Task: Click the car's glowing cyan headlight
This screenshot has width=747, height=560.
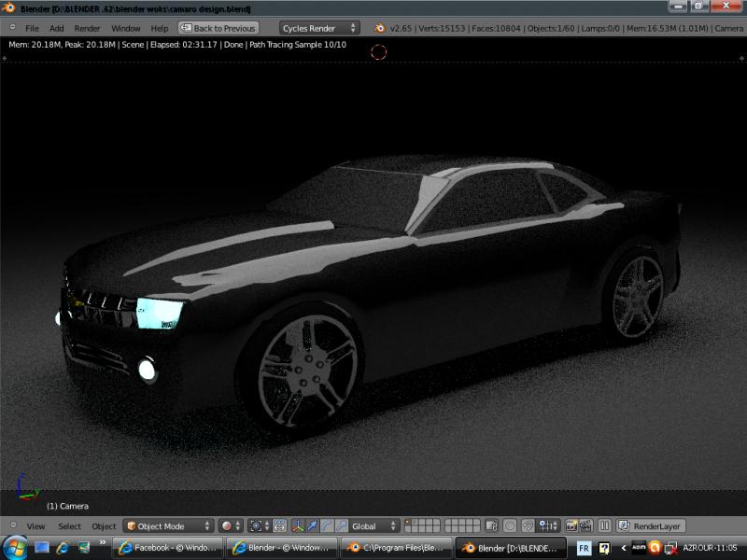Action: 159,314
